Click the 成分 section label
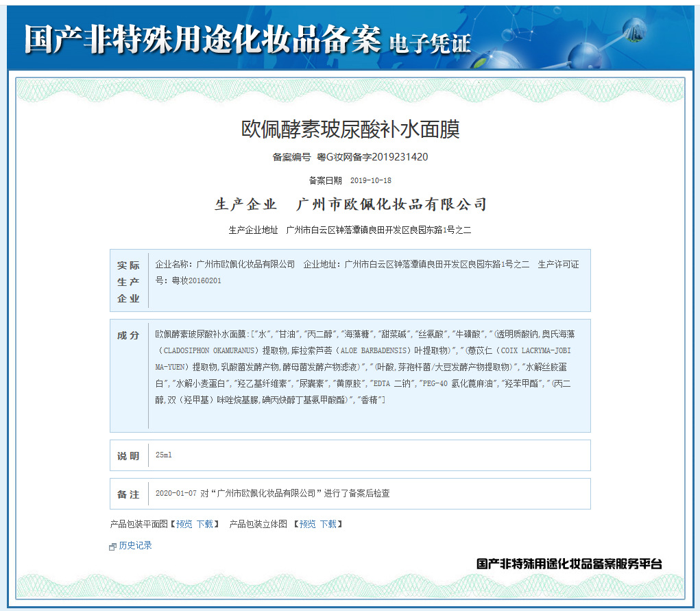Screen dimensions: 700x611 pos(128,335)
